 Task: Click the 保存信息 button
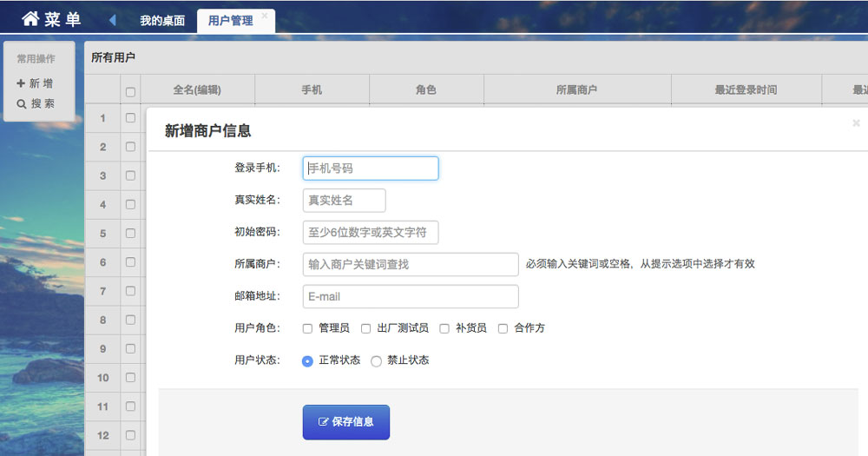(x=346, y=422)
